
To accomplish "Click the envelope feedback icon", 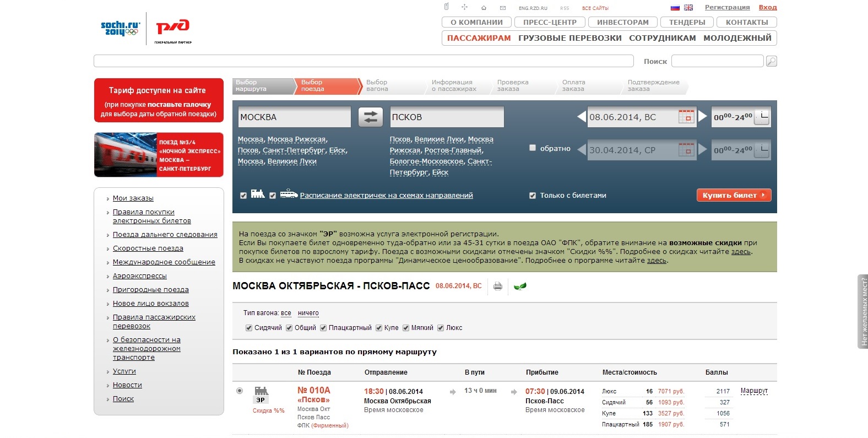I will 502,8.
